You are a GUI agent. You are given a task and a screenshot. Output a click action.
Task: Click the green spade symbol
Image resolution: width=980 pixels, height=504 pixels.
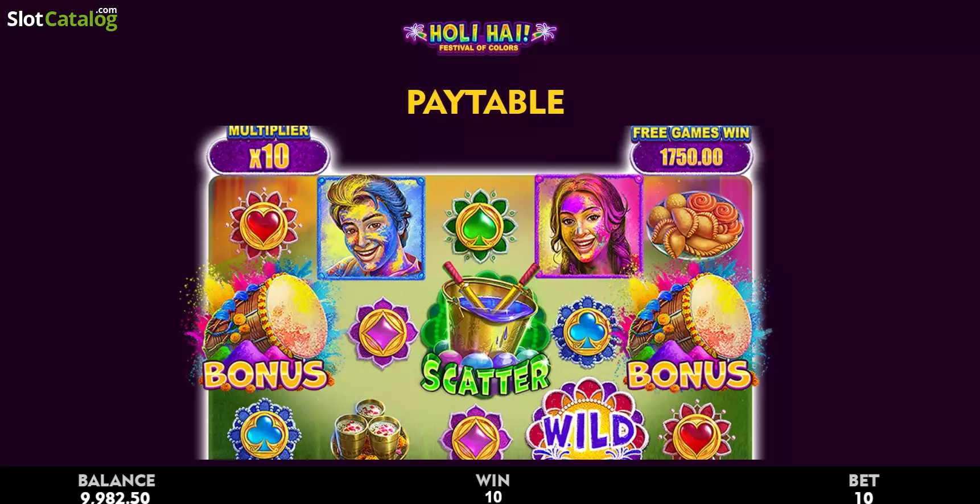pos(480,226)
